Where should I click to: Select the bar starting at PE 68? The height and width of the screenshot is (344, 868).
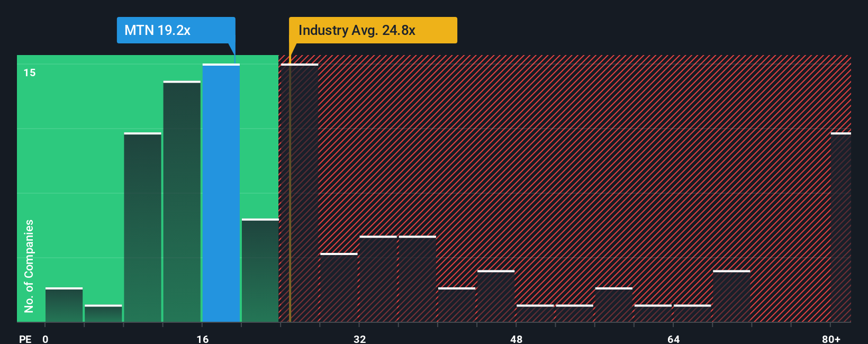[731, 296]
